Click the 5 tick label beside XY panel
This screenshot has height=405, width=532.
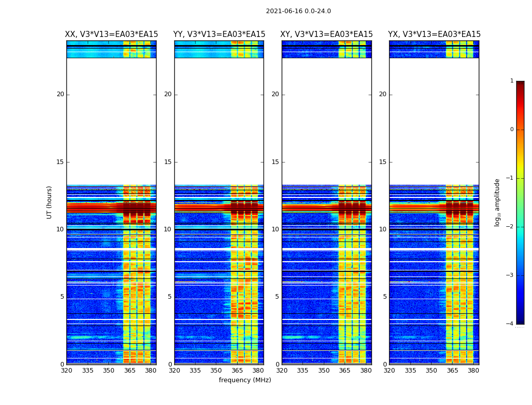[277, 297]
